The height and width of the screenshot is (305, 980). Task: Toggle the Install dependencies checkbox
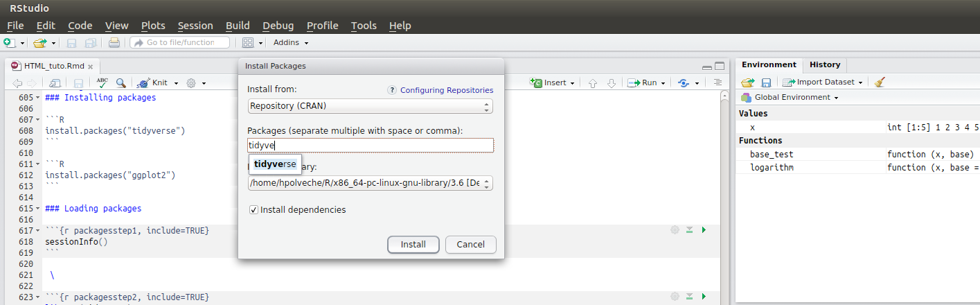(x=253, y=209)
